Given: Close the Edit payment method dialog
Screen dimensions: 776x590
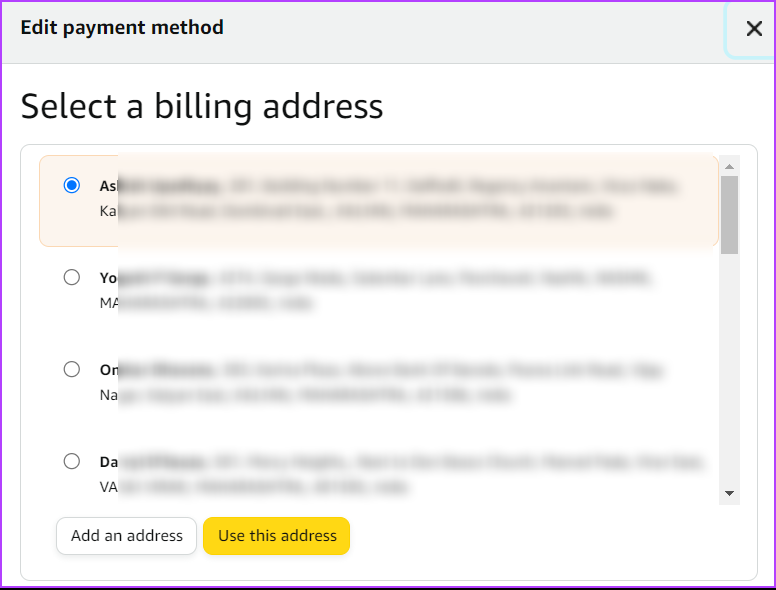Looking at the screenshot, I should click(754, 29).
